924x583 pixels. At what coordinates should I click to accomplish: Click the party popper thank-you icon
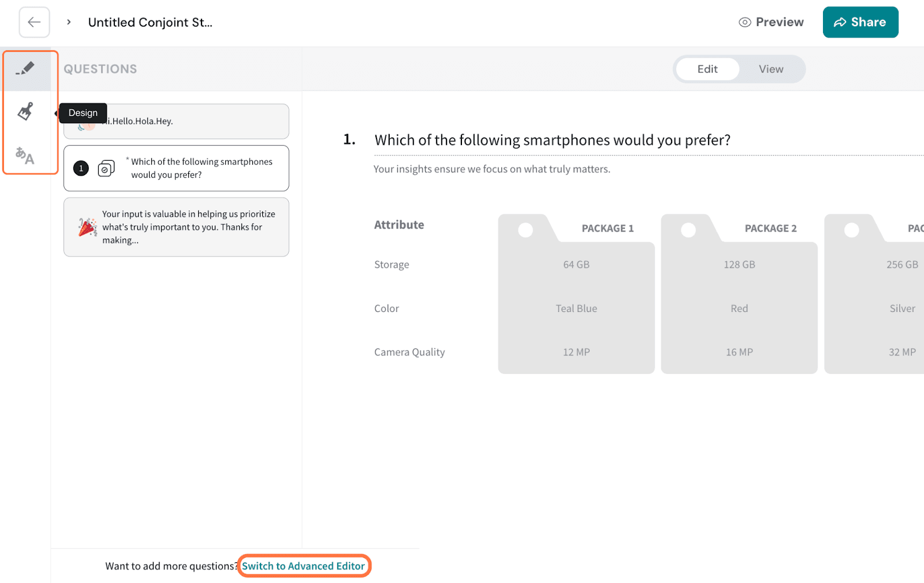87,227
